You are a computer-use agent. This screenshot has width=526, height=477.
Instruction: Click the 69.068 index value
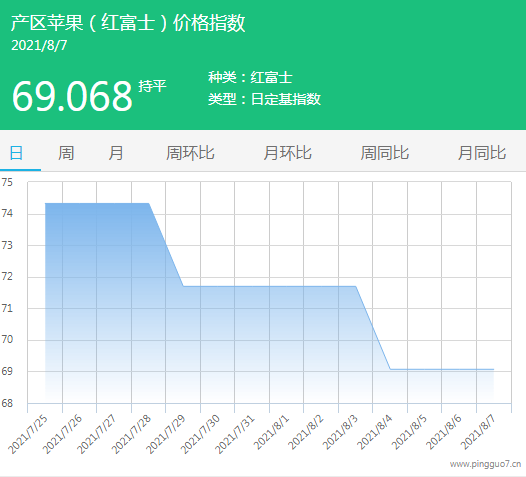[x=72, y=96]
